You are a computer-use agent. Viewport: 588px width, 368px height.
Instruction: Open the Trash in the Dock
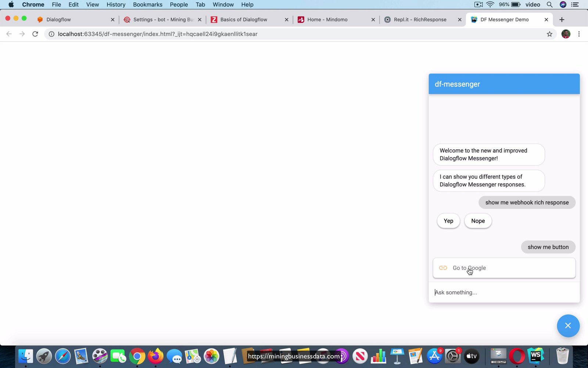[x=562, y=356]
